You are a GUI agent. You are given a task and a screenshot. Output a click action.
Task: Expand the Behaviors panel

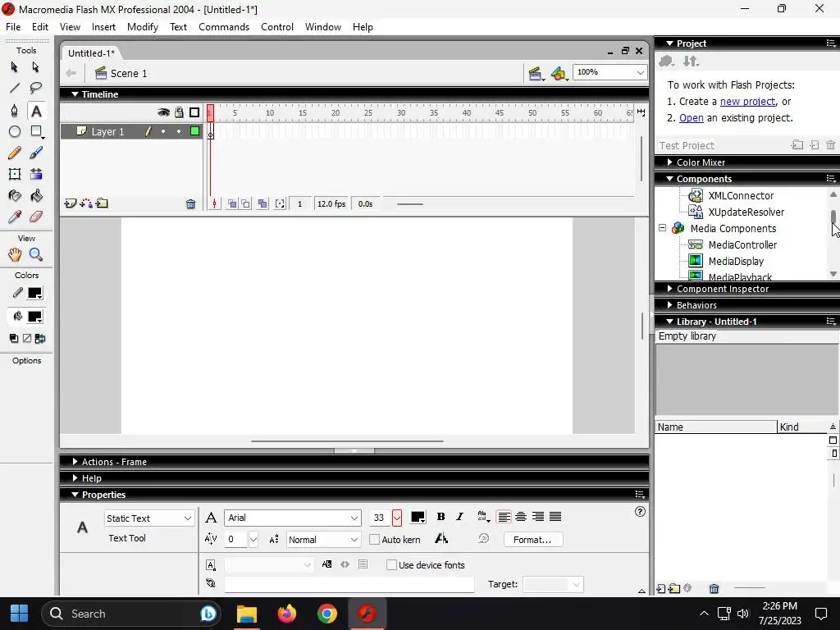(696, 305)
